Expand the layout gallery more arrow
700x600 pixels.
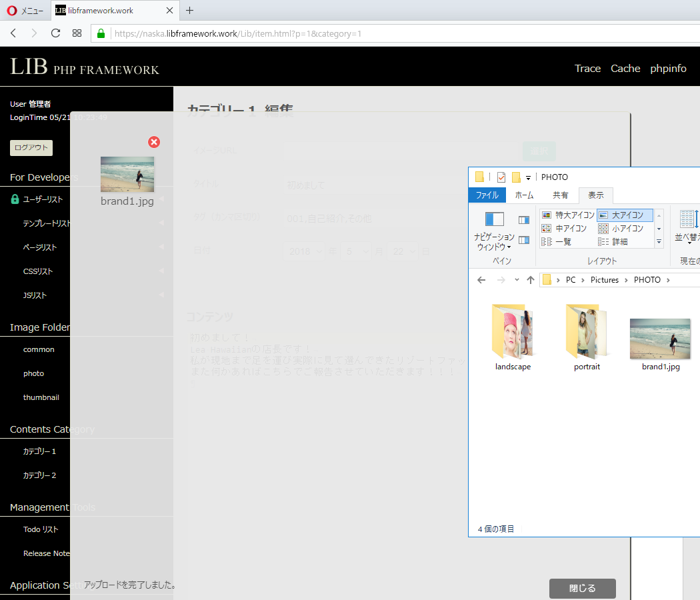coord(659,241)
